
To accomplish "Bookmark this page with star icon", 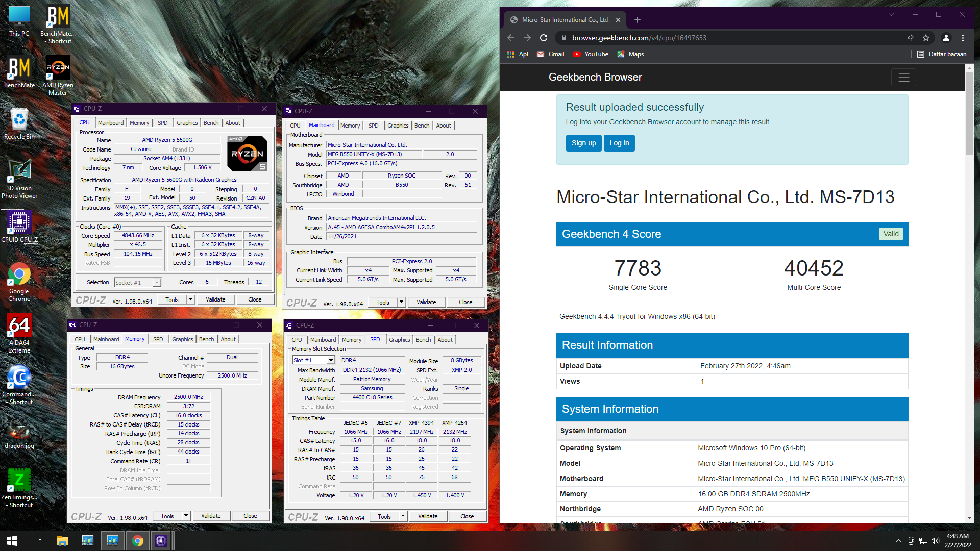I will (926, 38).
